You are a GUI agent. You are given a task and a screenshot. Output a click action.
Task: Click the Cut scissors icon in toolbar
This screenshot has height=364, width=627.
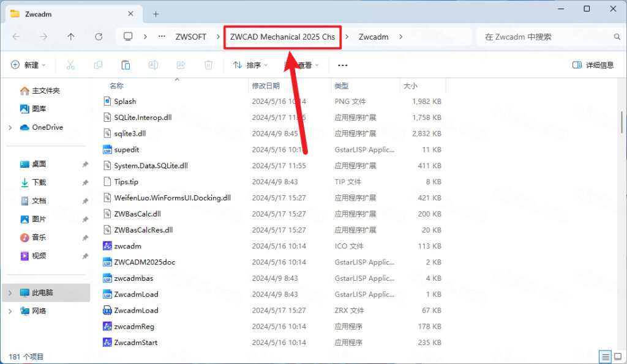point(70,65)
